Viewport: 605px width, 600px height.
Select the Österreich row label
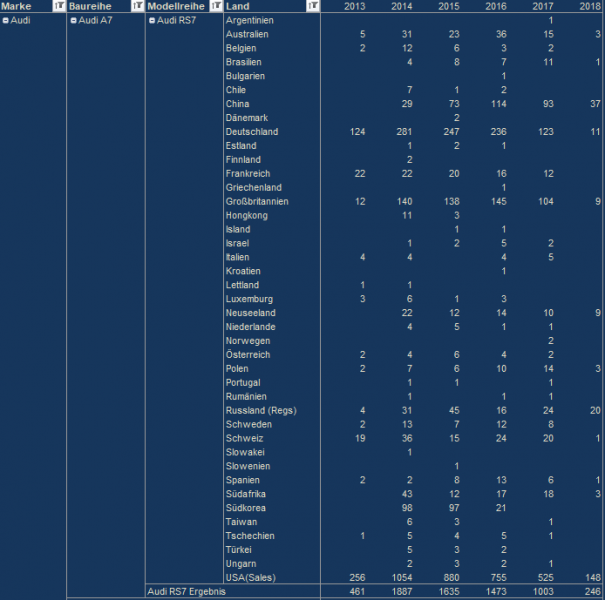pyautogui.click(x=248, y=355)
